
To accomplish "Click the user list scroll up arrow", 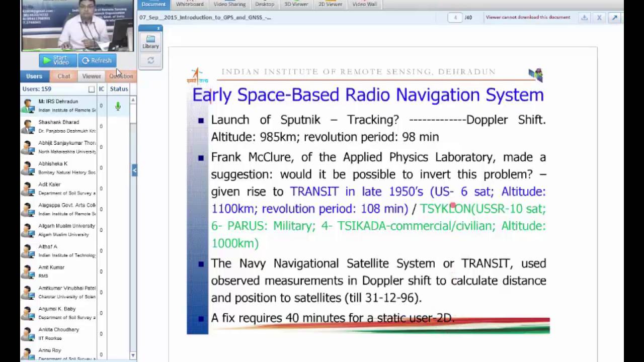I will 133,100.
